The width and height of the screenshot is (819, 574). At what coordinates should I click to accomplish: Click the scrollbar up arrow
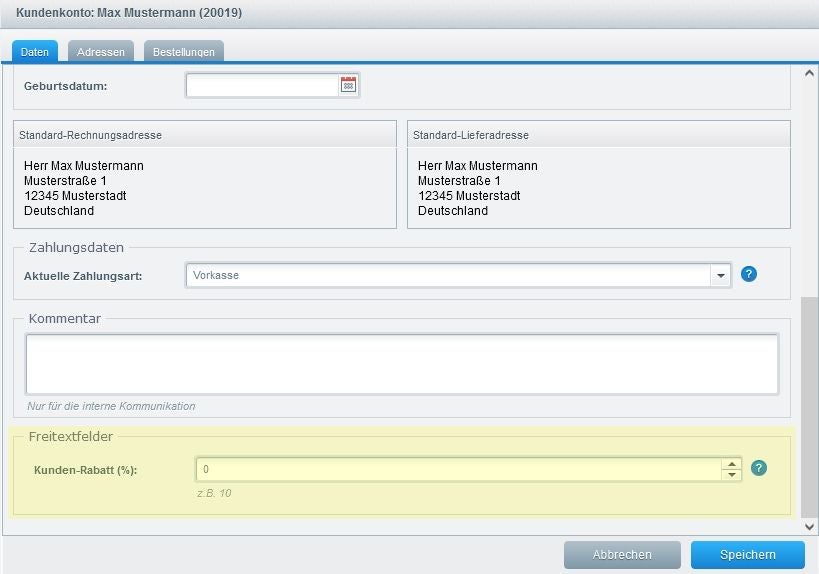coord(809,73)
